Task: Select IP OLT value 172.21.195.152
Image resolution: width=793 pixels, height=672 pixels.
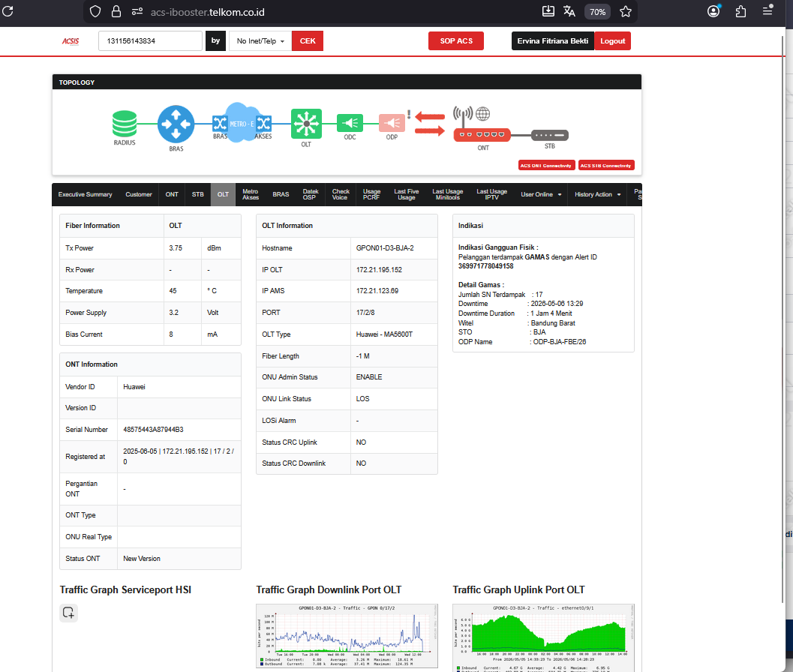Action: 379,270
